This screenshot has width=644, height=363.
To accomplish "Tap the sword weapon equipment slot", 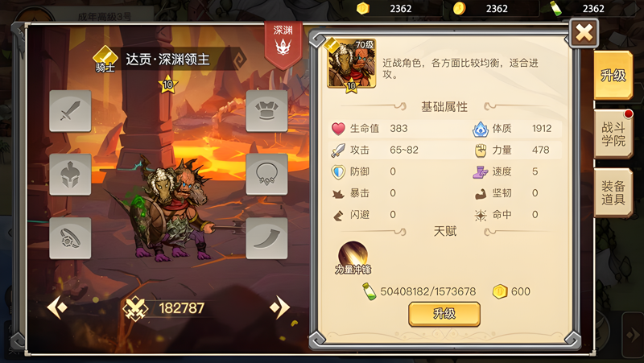I will (x=70, y=111).
